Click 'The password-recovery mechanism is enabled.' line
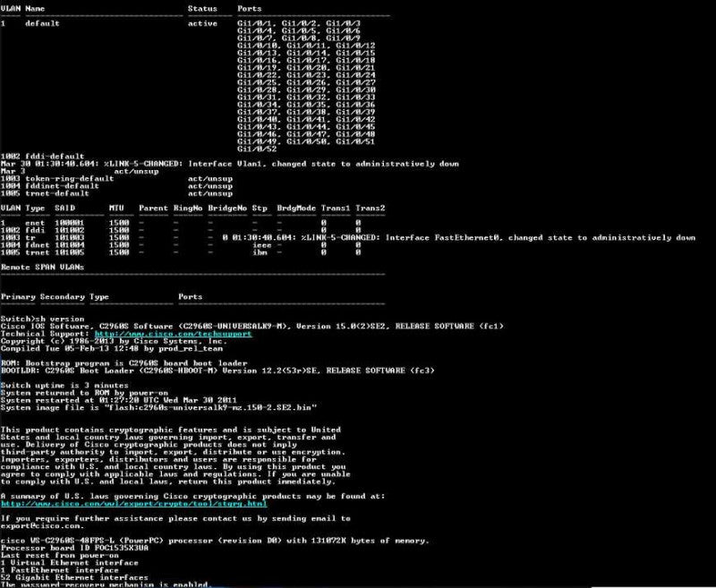 107,584
